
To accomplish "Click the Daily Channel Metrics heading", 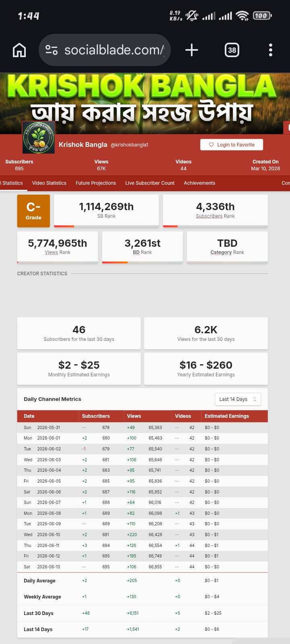I will (x=52, y=399).
